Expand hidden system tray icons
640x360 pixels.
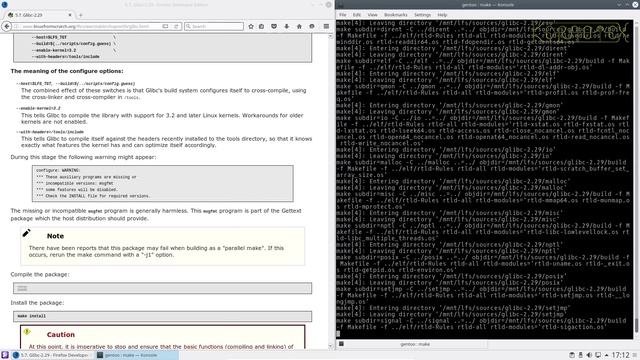click(x=606, y=355)
